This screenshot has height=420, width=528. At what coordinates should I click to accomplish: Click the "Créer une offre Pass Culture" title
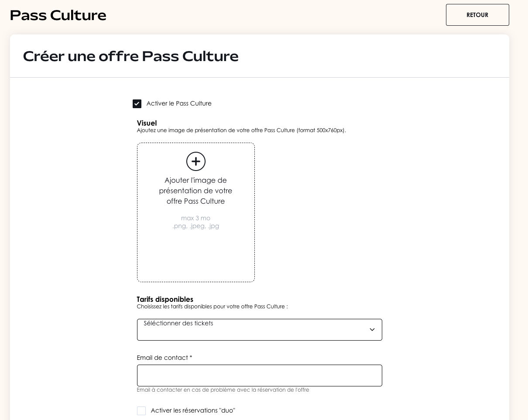[130, 56]
